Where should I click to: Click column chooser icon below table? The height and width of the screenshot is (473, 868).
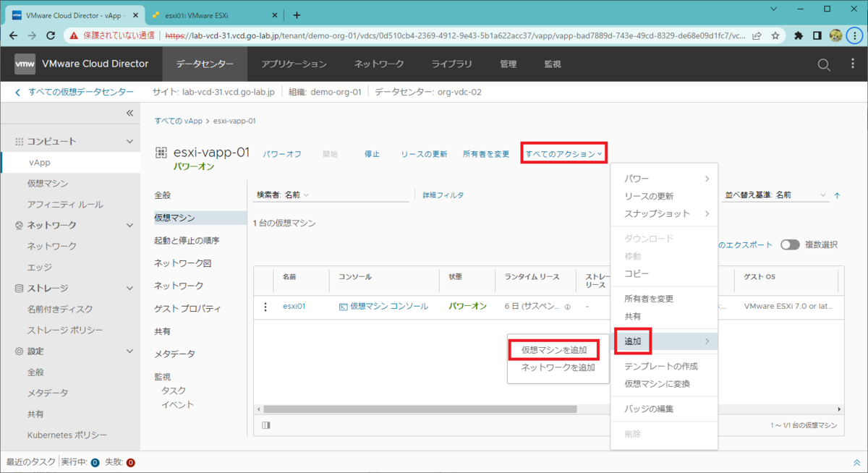click(x=265, y=425)
